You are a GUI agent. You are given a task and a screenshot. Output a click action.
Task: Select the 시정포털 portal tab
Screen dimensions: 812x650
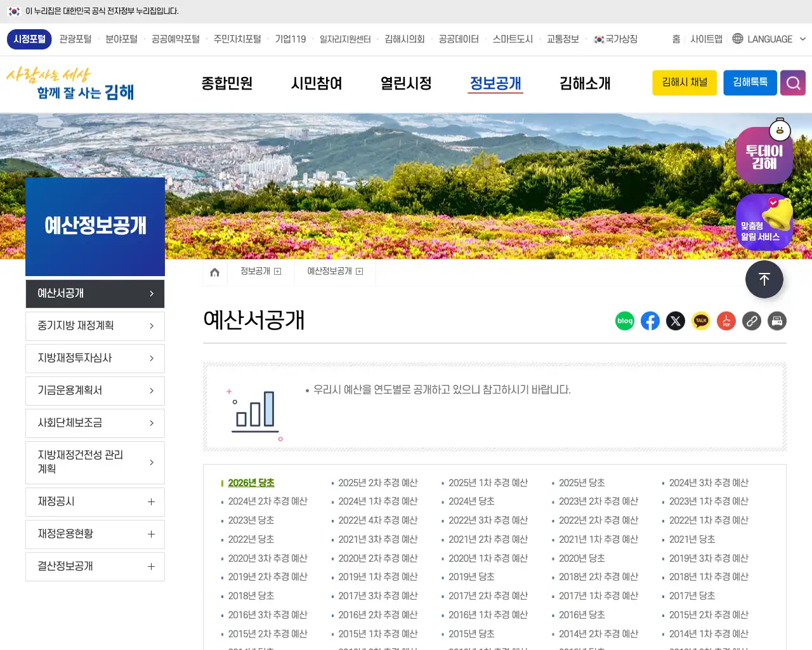30,39
